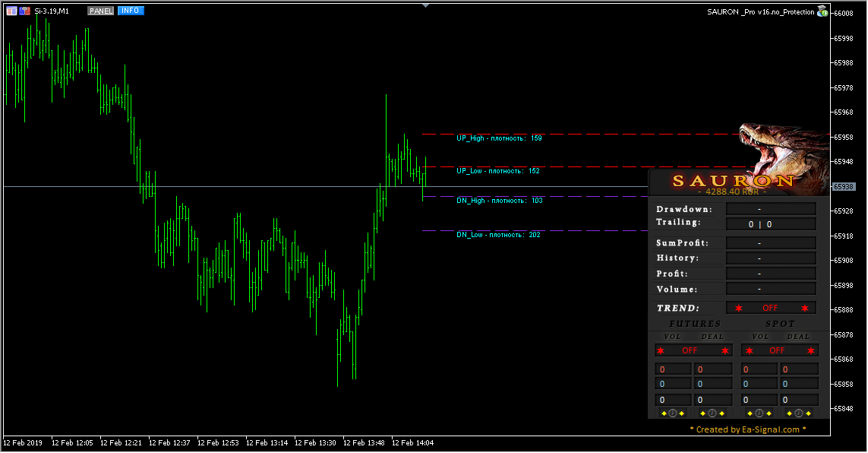This screenshot has height=453, width=868.
Task: Click the white Spot VOL value field
Action: (x=759, y=400)
